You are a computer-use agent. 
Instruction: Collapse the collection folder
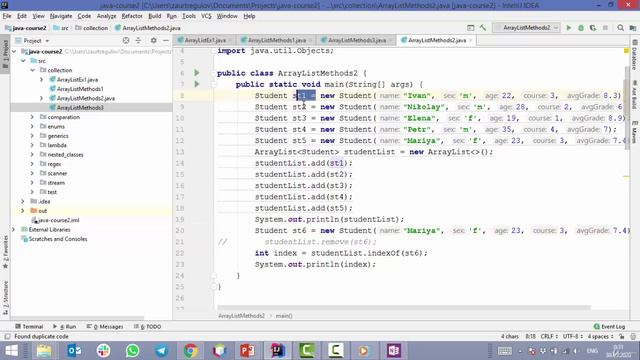pos(33,70)
